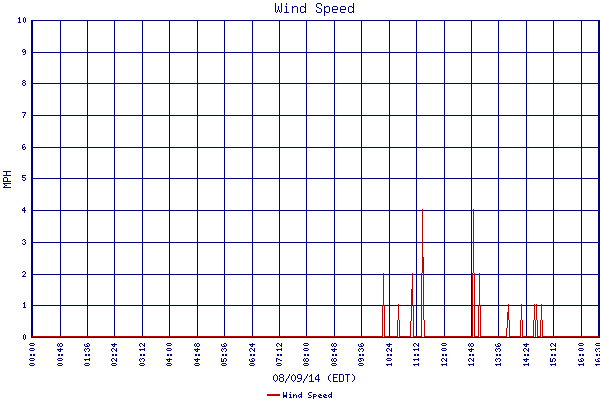Click x-axis time label '04:00'
Image resolution: width=600 pixels, height=400 pixels.
[x=170, y=354]
